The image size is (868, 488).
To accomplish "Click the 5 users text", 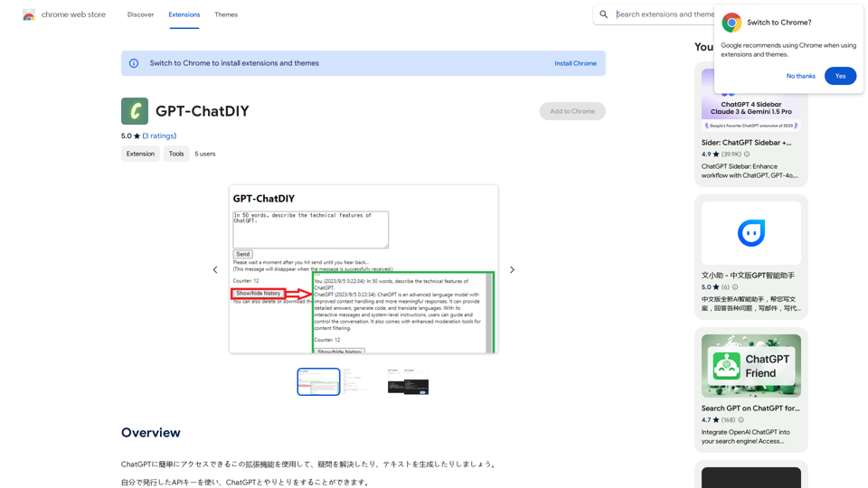I will pyautogui.click(x=205, y=154).
